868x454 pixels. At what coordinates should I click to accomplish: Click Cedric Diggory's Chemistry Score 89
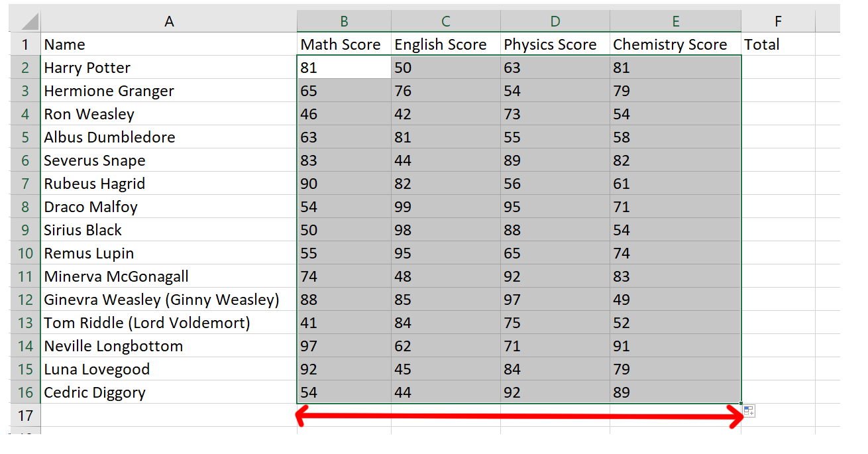pyautogui.click(x=675, y=392)
